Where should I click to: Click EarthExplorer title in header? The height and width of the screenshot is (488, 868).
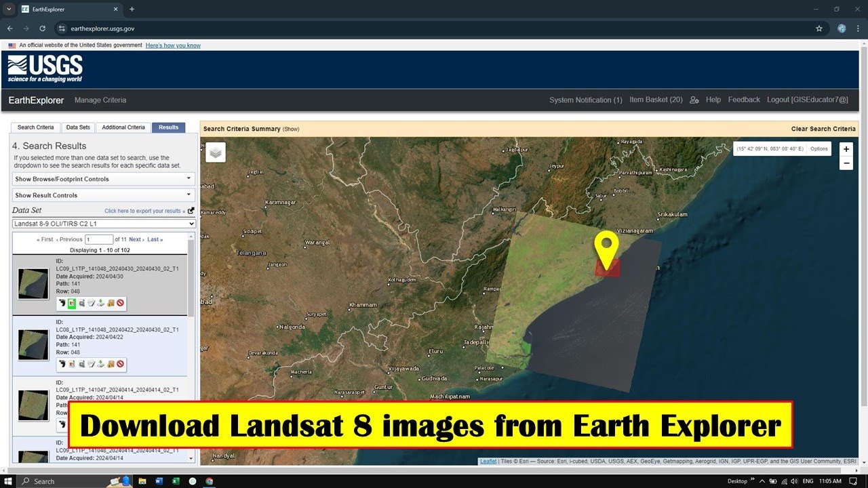point(36,100)
